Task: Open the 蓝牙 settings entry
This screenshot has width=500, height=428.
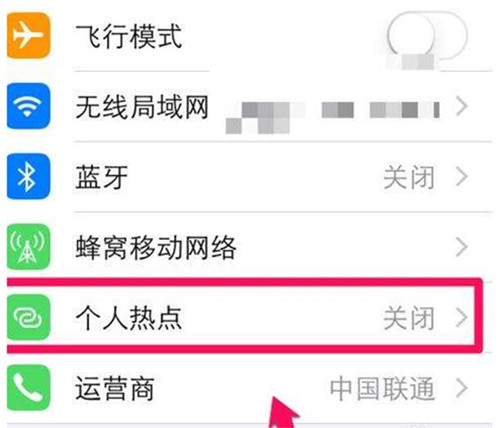Action: (249, 177)
